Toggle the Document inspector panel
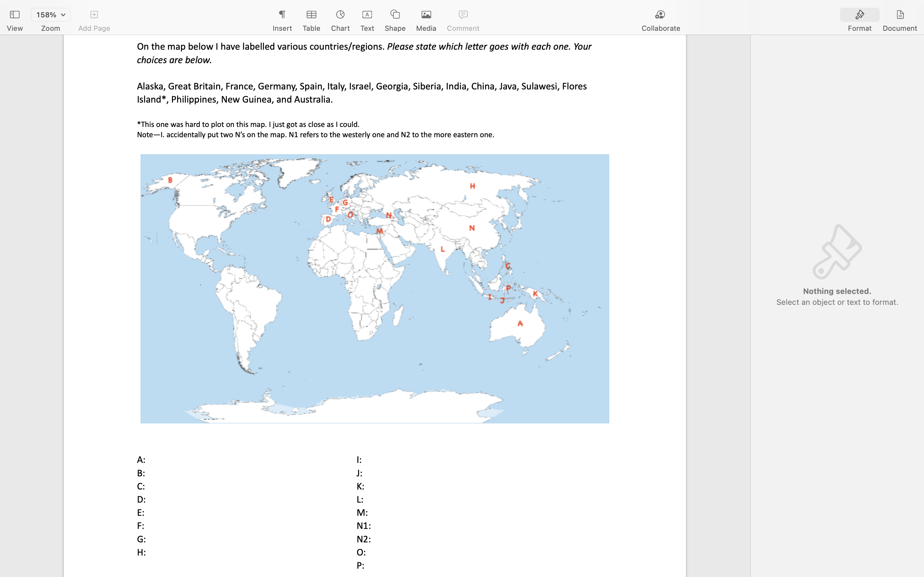 900,14
